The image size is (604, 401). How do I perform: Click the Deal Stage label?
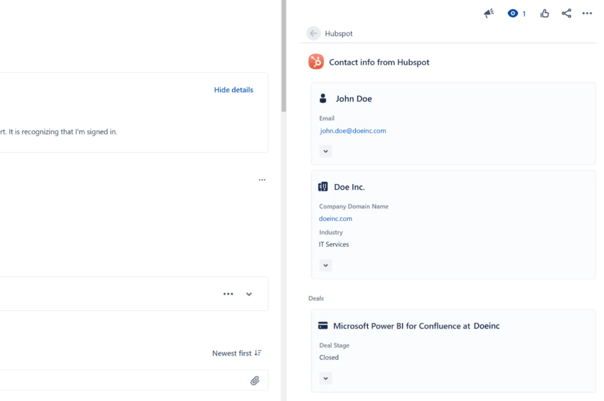(x=334, y=345)
